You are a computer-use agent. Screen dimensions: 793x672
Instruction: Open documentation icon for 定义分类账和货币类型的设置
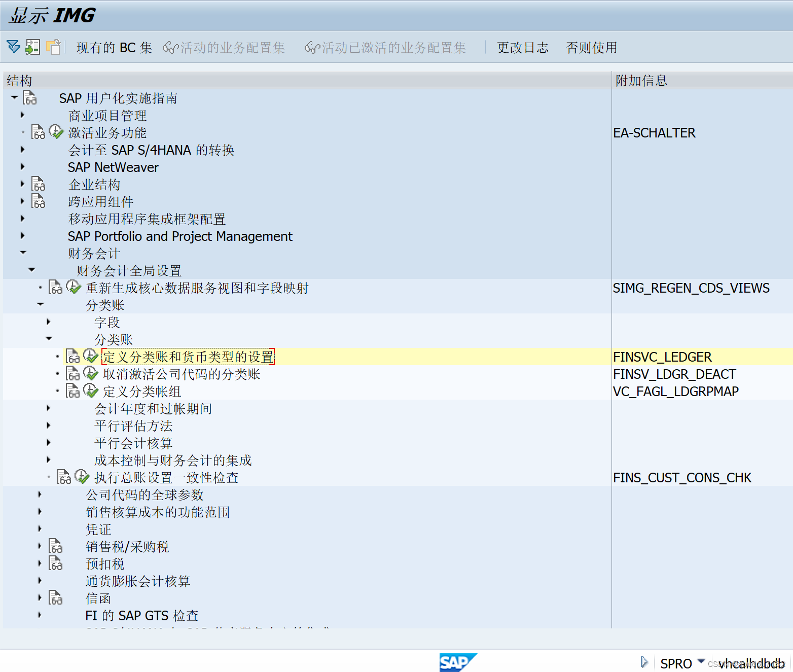click(x=73, y=357)
